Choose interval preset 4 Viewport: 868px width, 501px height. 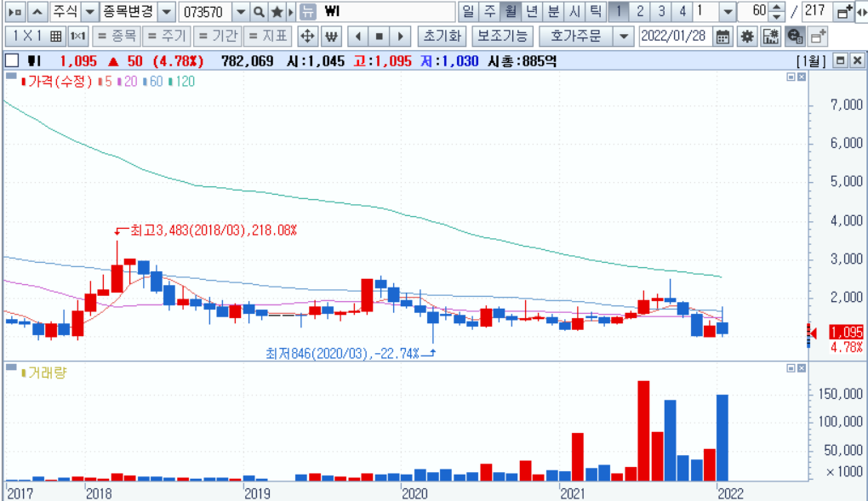pyautogui.click(x=682, y=12)
